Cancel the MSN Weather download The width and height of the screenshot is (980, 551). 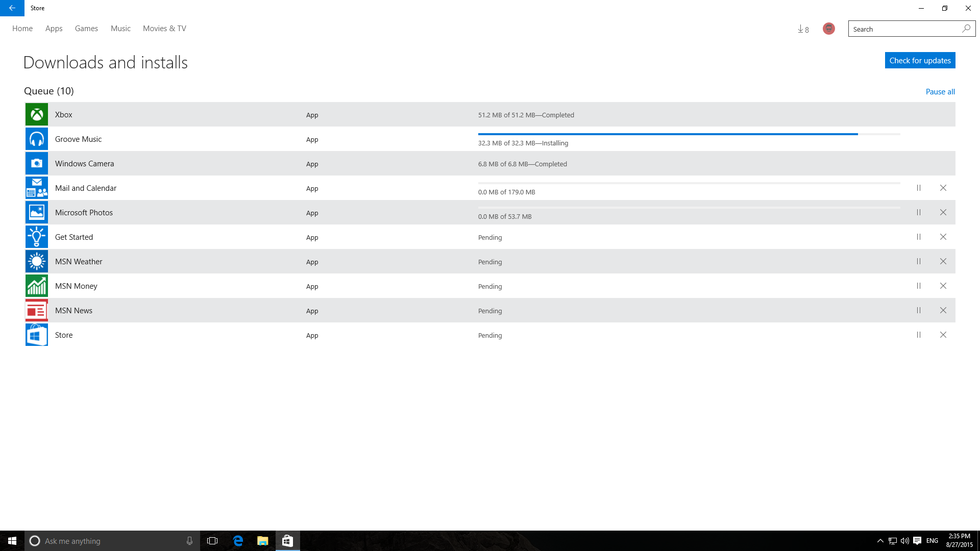[x=943, y=261]
